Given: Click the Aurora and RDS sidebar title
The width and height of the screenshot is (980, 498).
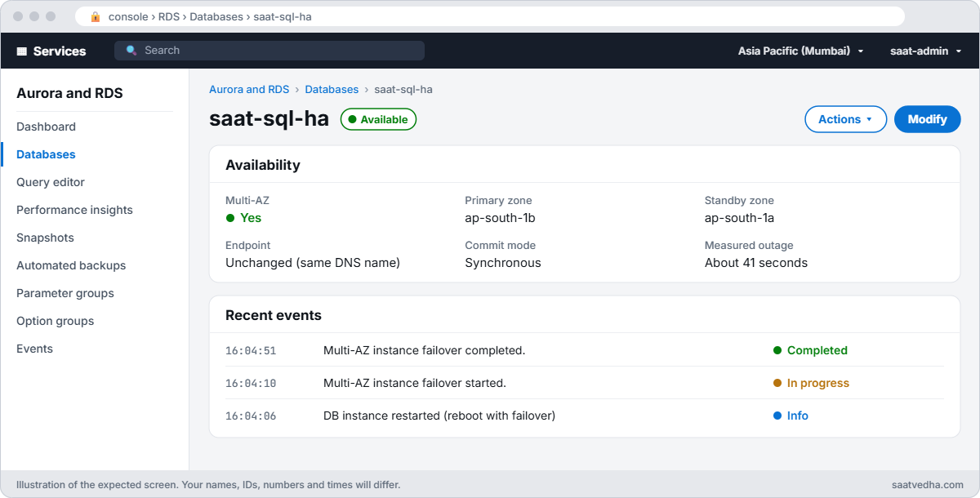Looking at the screenshot, I should pyautogui.click(x=69, y=93).
